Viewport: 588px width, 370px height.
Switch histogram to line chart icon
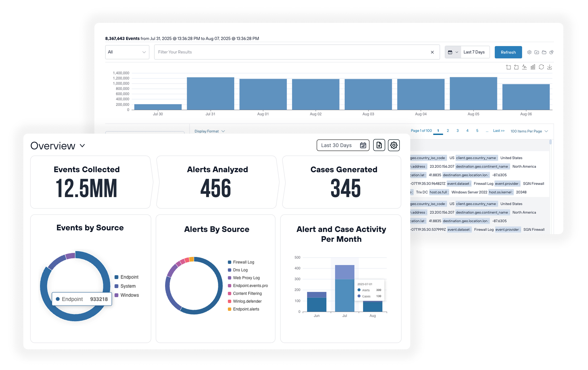524,67
